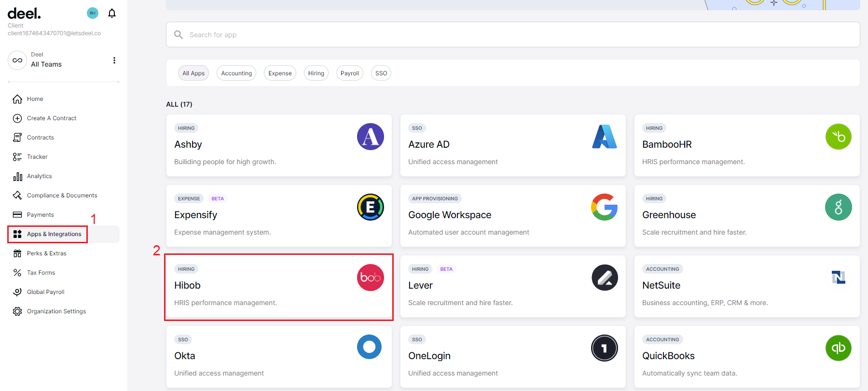Filter apps by Accounting
Image resolution: width=868 pixels, height=391 pixels.
point(236,73)
